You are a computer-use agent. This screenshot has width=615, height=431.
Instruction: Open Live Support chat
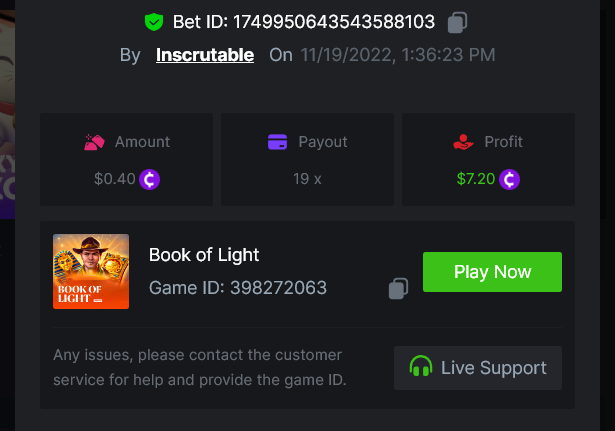coord(478,368)
